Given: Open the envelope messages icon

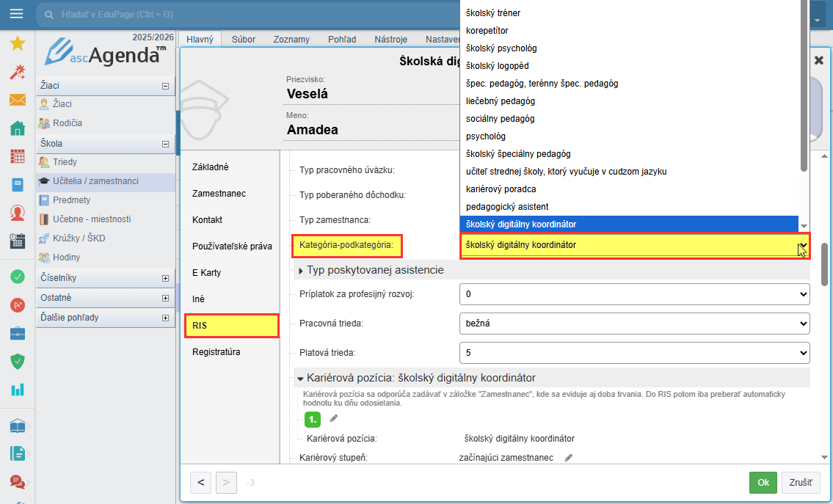Looking at the screenshot, I should [17, 100].
